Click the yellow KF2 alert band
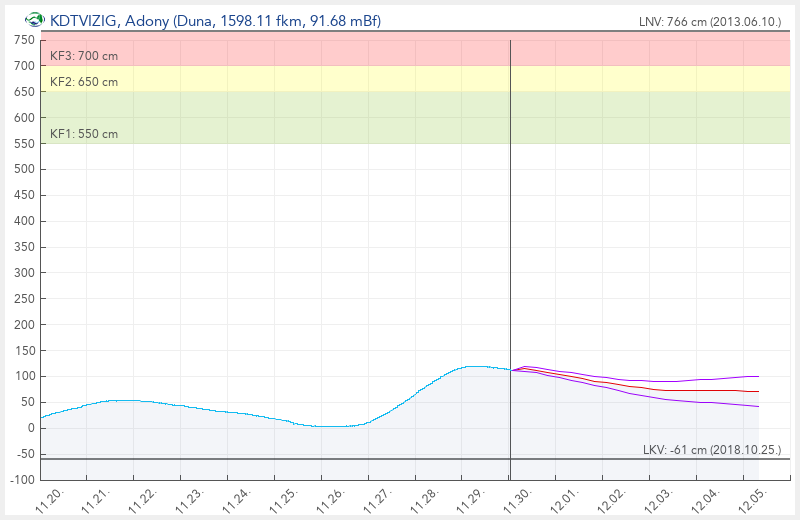Image resolution: width=800 pixels, height=520 pixels. point(400,79)
